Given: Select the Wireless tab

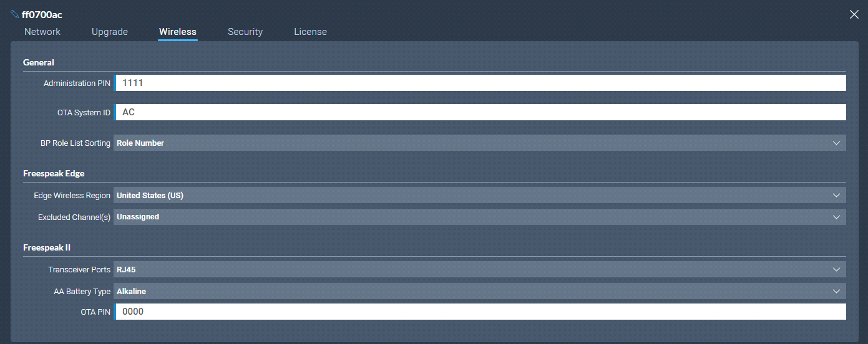Looking at the screenshot, I should [178, 32].
